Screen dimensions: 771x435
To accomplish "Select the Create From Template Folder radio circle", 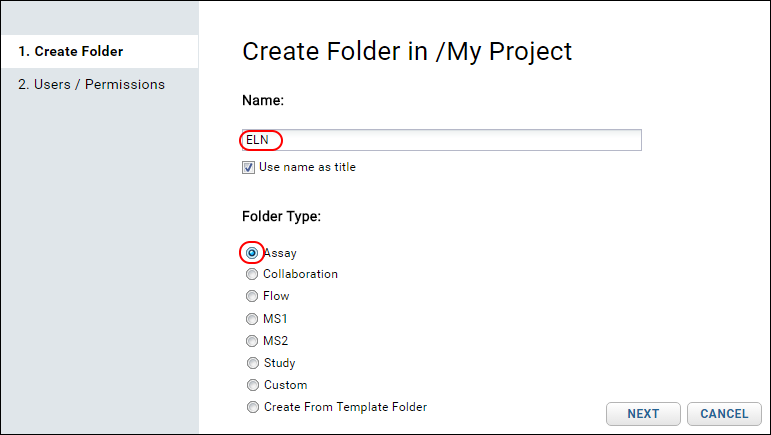I will pyautogui.click(x=253, y=407).
